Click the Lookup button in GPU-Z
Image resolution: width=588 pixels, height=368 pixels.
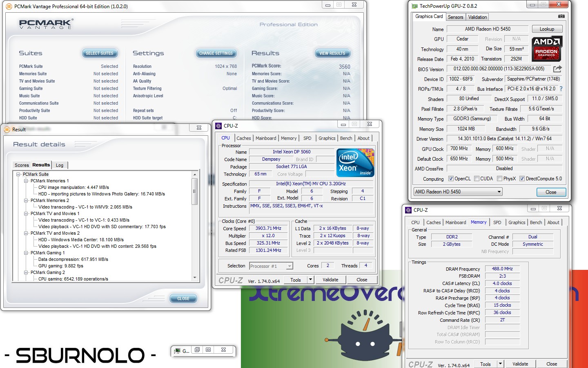547,29
